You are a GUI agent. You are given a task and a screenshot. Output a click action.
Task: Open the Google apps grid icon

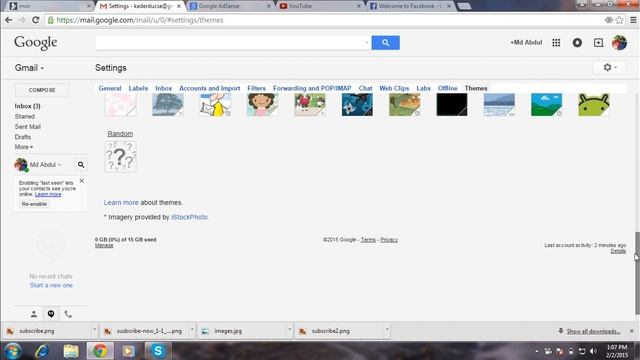click(556, 42)
